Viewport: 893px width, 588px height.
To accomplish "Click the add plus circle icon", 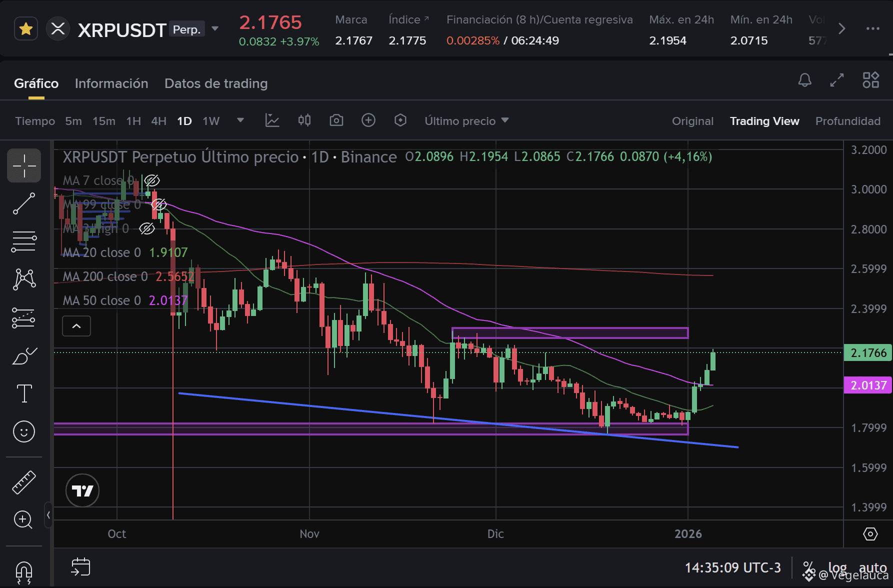I will 368,120.
